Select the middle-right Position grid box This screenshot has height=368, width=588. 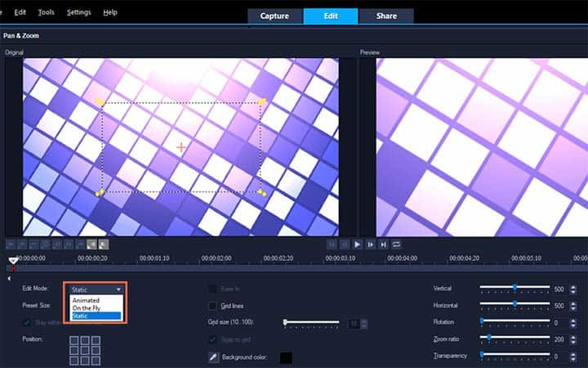click(x=96, y=350)
